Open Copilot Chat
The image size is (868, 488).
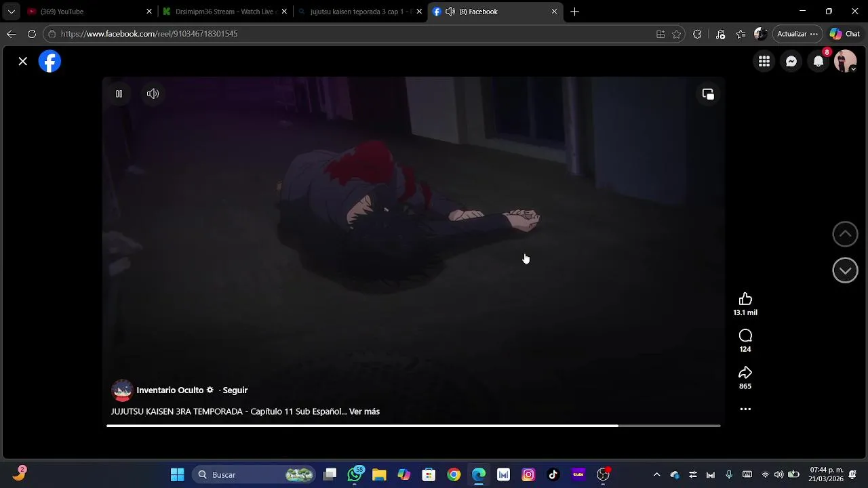[845, 34]
